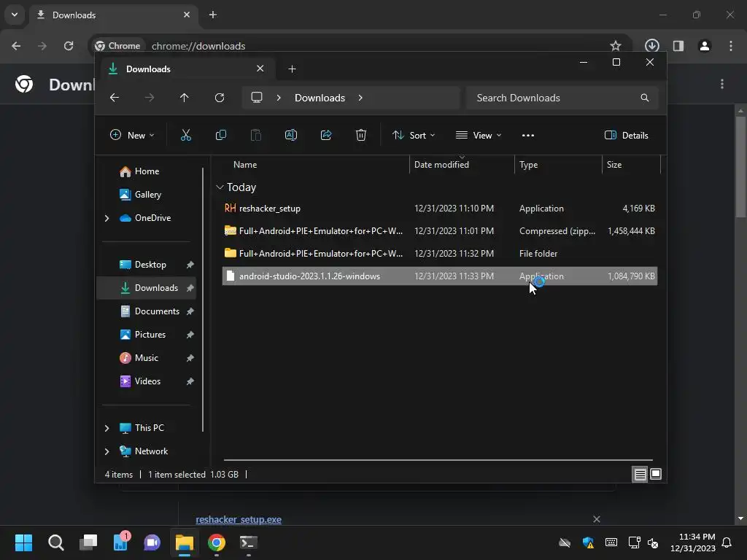
Task: Click reshacker_setup.exe link in Chrome
Action: [239, 519]
